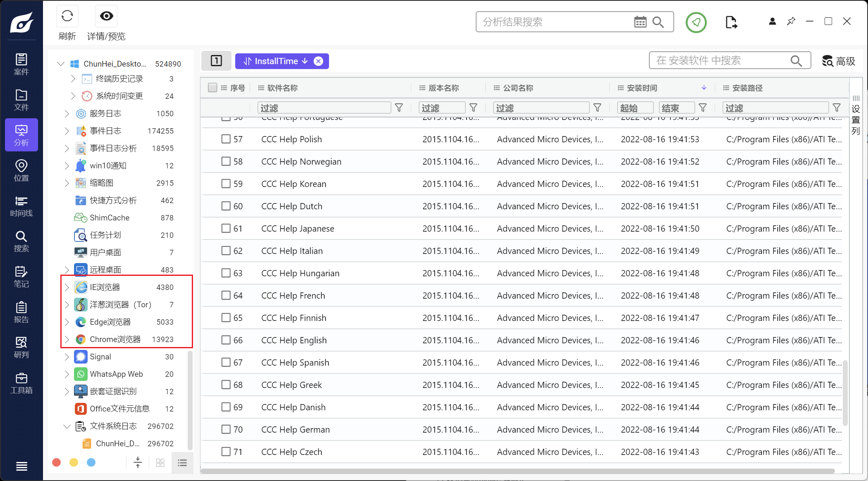Viewport: 868px width, 481px height.
Task: Collapse 文件系统日志 tree node
Action: point(67,426)
